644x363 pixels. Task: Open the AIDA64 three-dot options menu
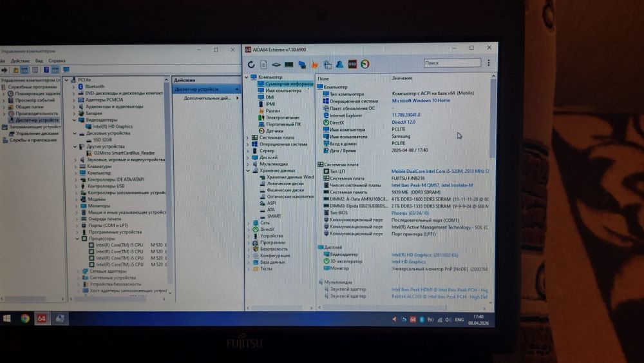pyautogui.click(x=488, y=63)
